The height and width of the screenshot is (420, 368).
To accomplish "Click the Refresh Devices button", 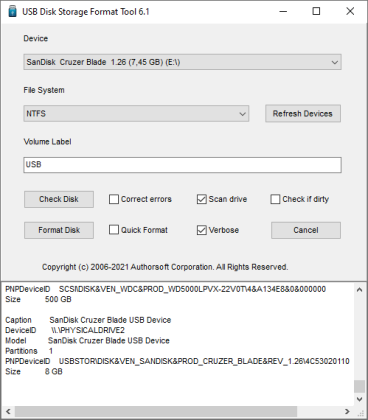I will 303,114.
